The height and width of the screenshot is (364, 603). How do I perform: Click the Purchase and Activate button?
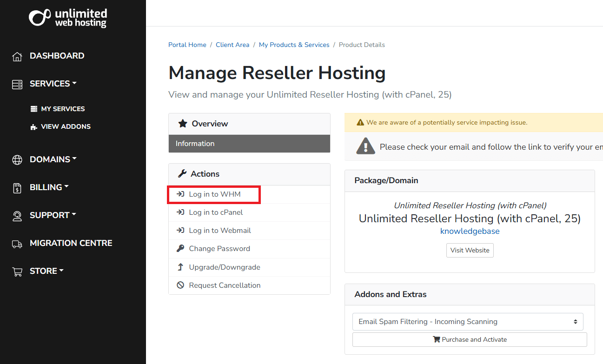[x=470, y=339]
